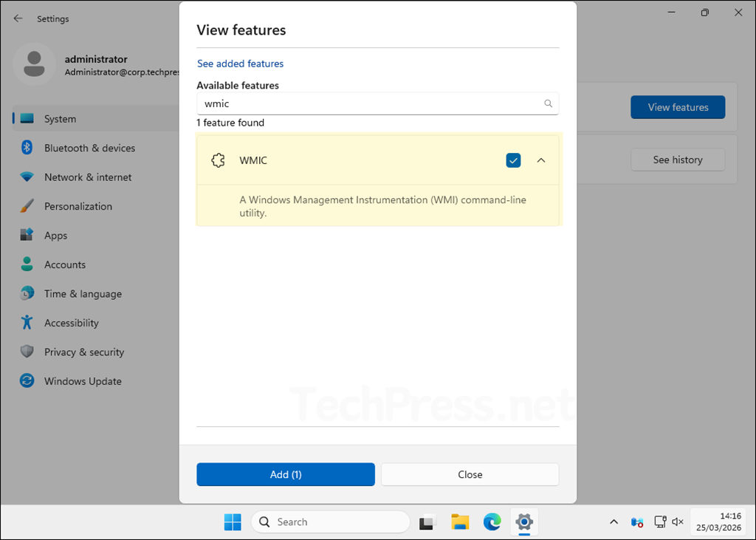The width and height of the screenshot is (756, 540).
Task: Collapse the WMIC feature description
Action: point(541,160)
